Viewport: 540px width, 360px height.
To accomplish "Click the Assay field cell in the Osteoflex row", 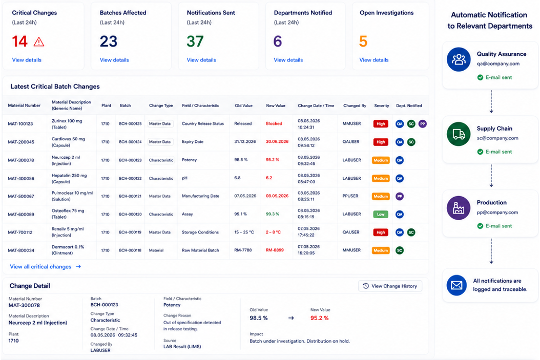I will (187, 214).
